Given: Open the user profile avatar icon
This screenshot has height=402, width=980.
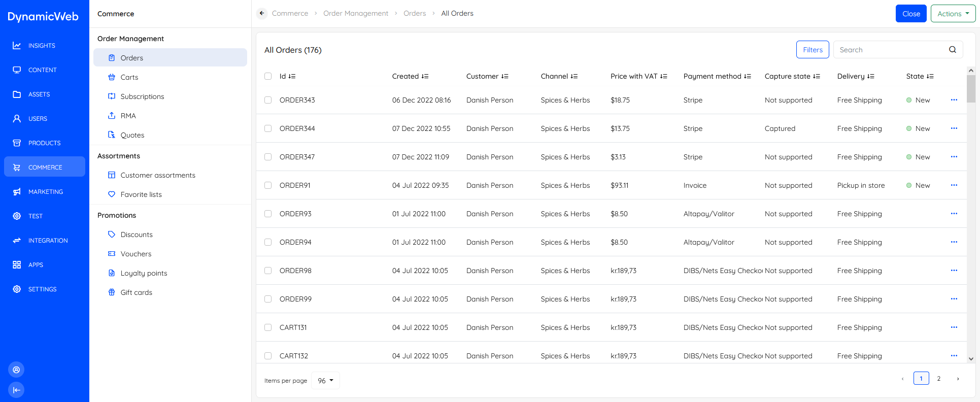Looking at the screenshot, I should (x=16, y=370).
